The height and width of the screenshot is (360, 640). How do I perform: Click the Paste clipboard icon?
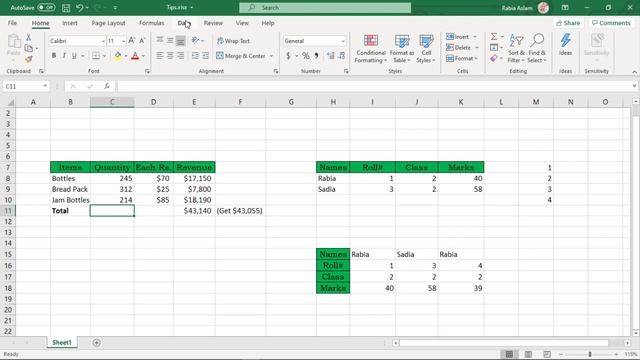(x=14, y=41)
